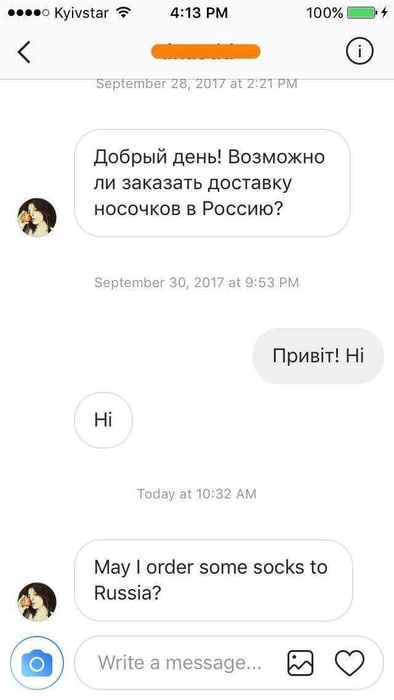Tap the received 'Hi' bubble
Viewport: 394px width, 700px height.
click(x=103, y=420)
